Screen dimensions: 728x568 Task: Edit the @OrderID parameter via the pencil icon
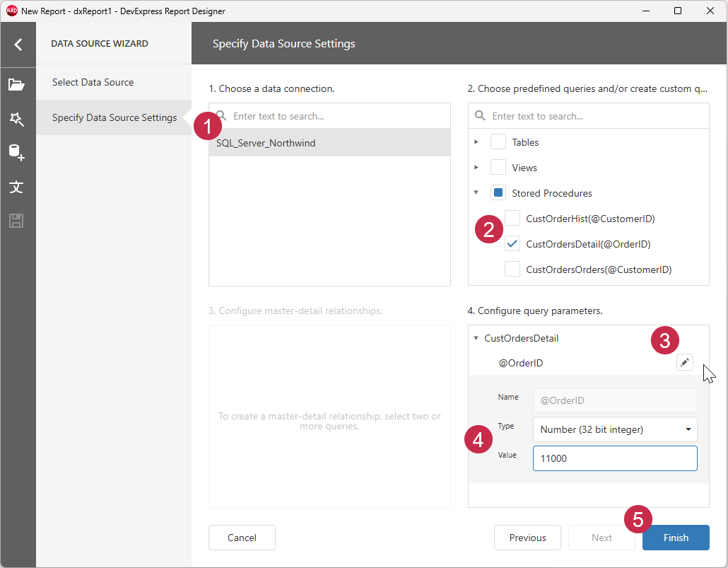pos(684,361)
